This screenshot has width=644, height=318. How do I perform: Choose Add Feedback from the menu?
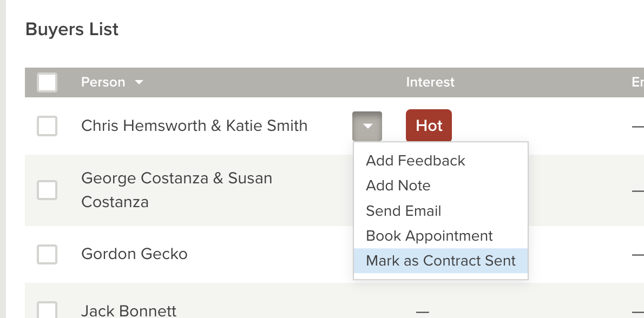[x=415, y=161]
